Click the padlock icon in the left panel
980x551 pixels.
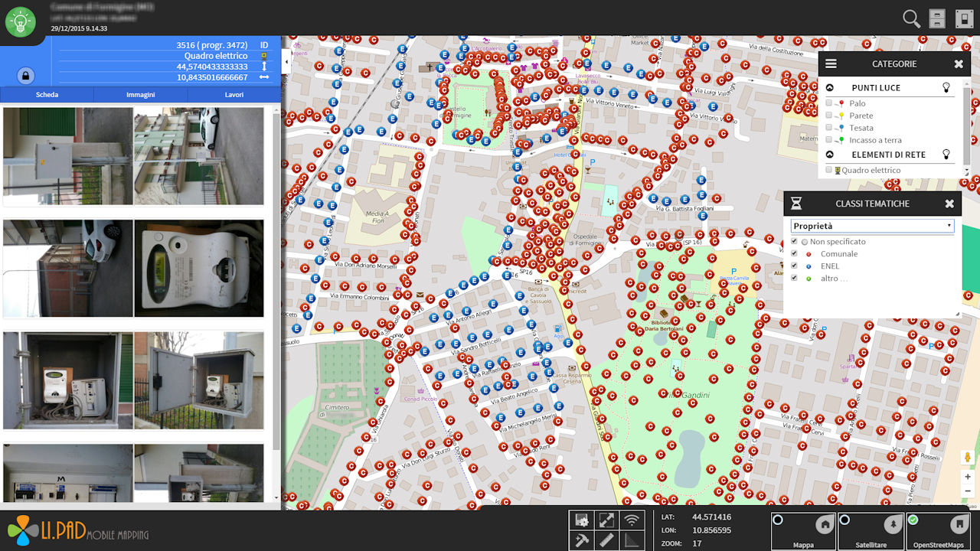[x=26, y=76]
